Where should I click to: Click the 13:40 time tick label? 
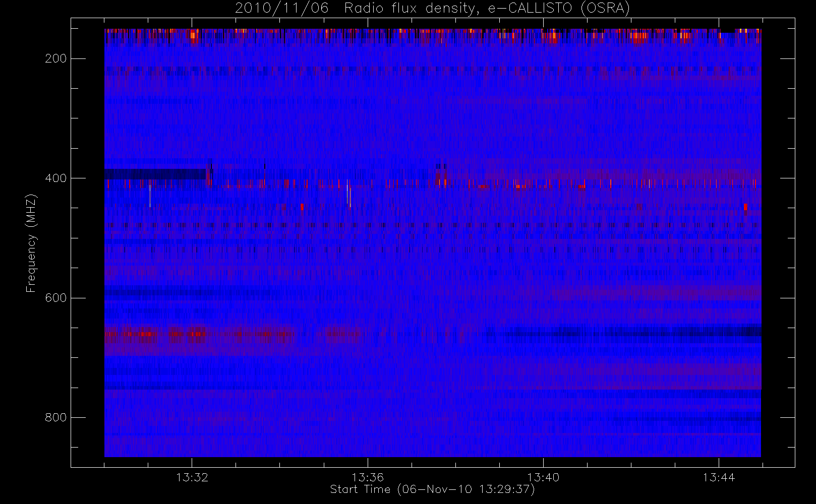[543, 477]
